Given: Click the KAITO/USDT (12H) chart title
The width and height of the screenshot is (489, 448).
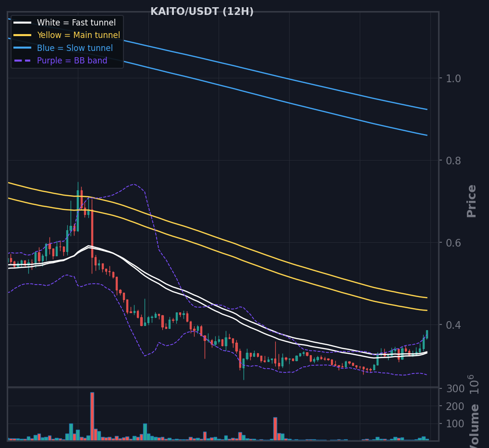Looking at the screenshot, I should point(202,12).
